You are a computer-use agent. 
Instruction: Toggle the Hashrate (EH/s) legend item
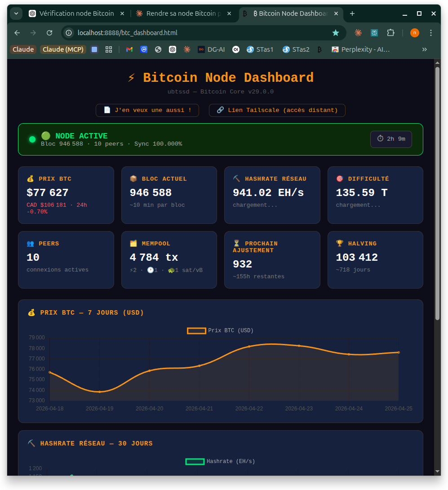pyautogui.click(x=220, y=461)
